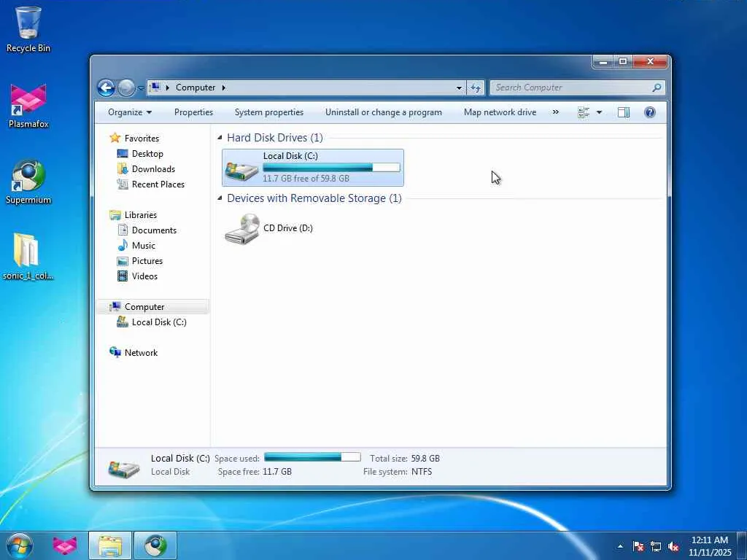747x560 pixels.
Task: Go back with the Explorer back arrow
Action: (x=106, y=87)
